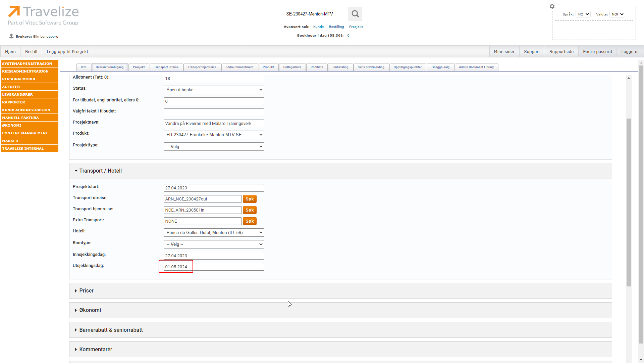644x363 pixels.
Task: Click the Logge ut link
Action: (x=630, y=52)
